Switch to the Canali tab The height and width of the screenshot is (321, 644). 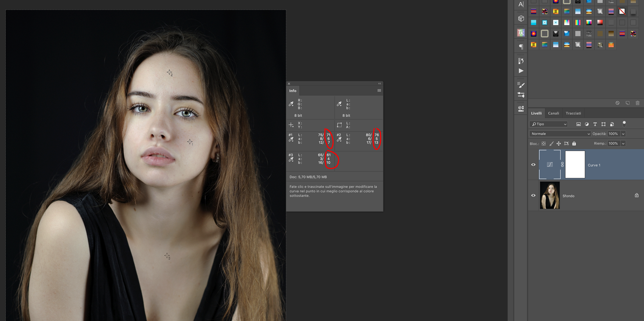tap(553, 113)
